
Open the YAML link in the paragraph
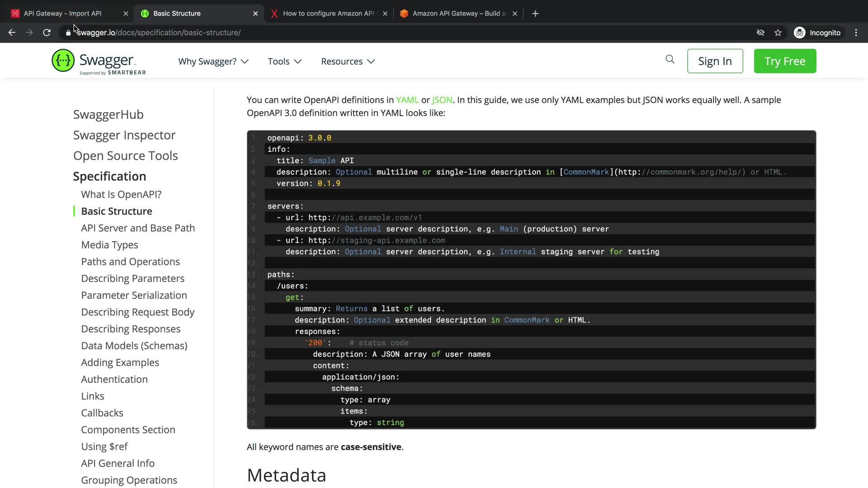pyautogui.click(x=407, y=100)
